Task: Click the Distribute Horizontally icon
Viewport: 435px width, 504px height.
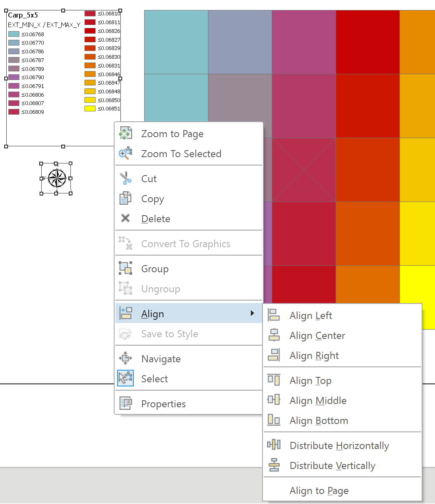Action: [274, 445]
